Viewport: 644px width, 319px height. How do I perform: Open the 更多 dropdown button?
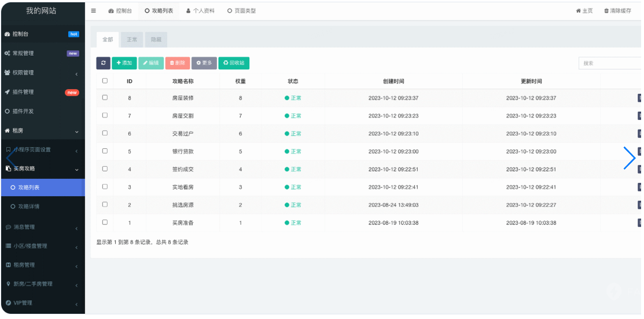click(x=204, y=63)
